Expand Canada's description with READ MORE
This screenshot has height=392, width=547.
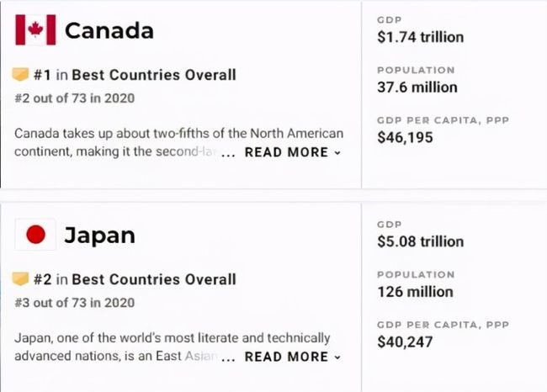287,152
